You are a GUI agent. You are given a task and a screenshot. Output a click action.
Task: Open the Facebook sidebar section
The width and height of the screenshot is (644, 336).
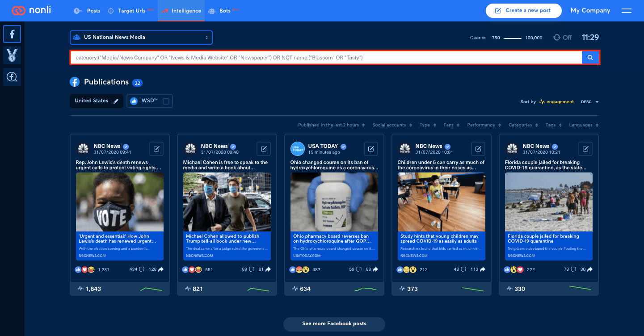[12, 34]
